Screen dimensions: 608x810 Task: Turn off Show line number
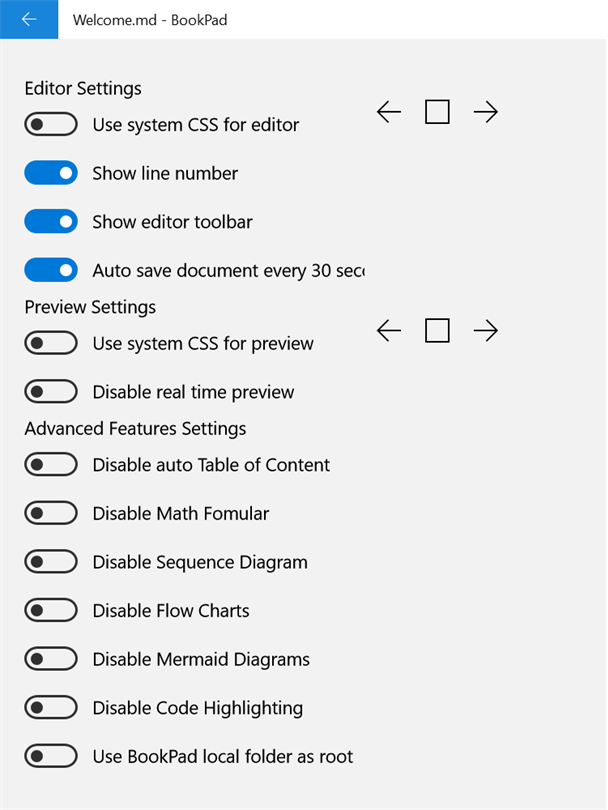coord(51,173)
